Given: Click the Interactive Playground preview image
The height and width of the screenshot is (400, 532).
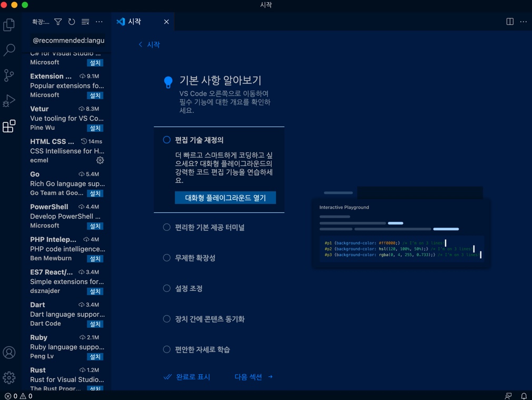Looking at the screenshot, I should (x=401, y=227).
